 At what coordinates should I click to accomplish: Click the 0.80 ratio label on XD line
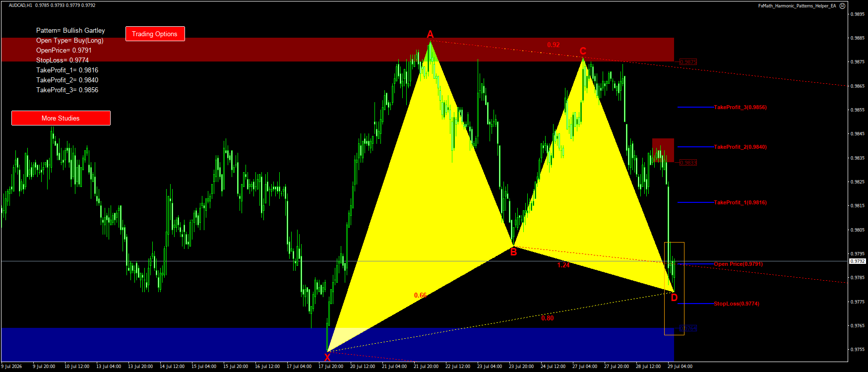point(548,318)
